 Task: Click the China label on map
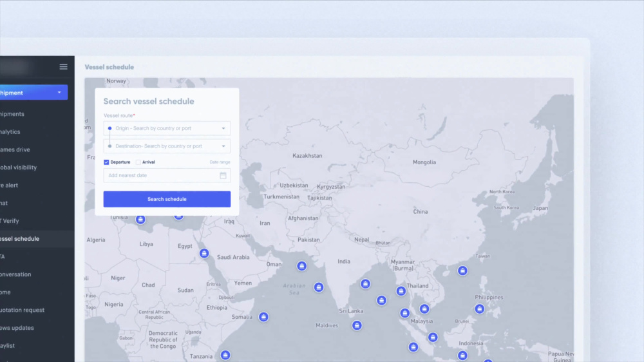(x=420, y=212)
